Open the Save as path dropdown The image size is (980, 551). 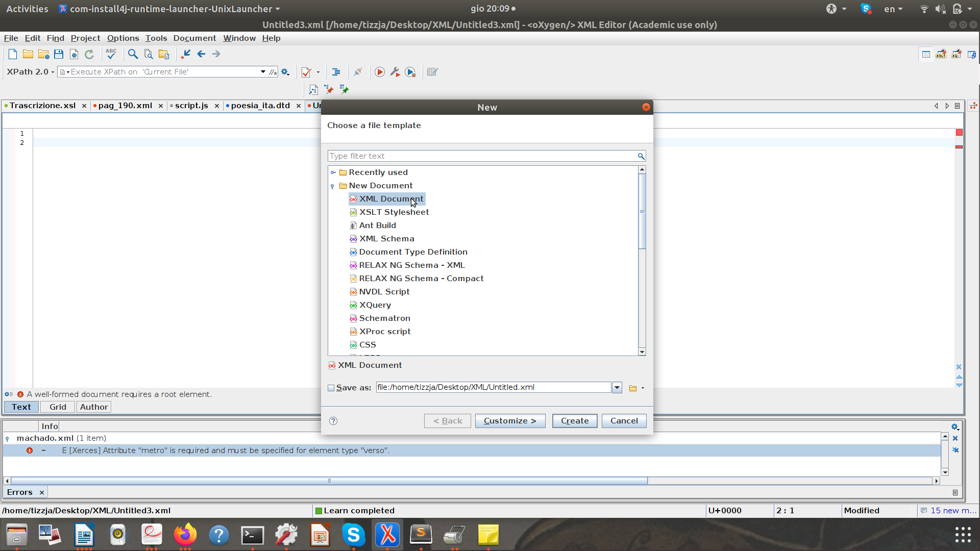coord(617,388)
